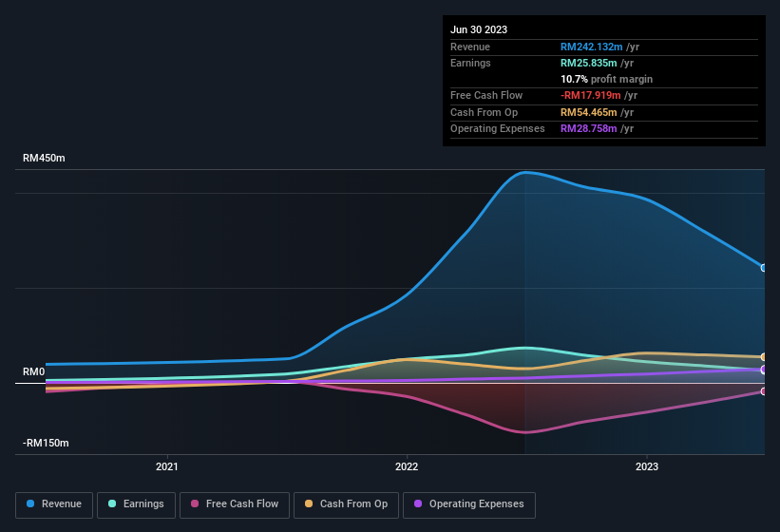
Task: Click the RM25.835m earnings value
Action: coord(588,63)
